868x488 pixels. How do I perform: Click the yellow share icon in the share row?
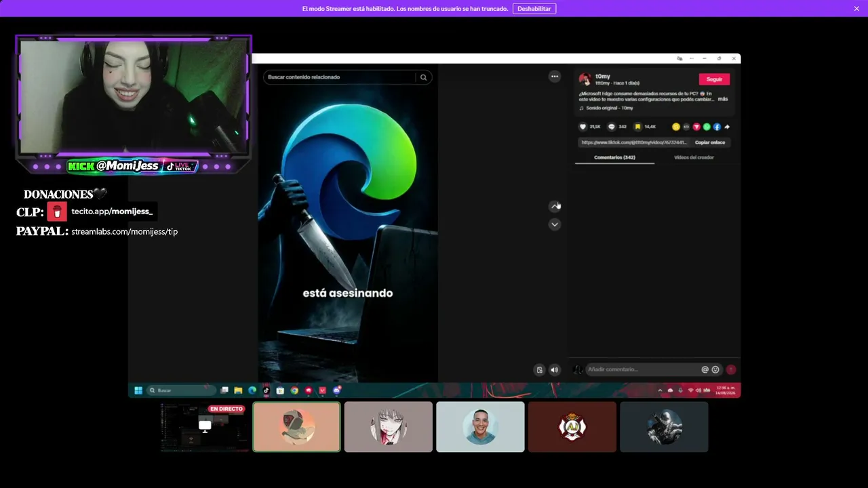(x=676, y=127)
